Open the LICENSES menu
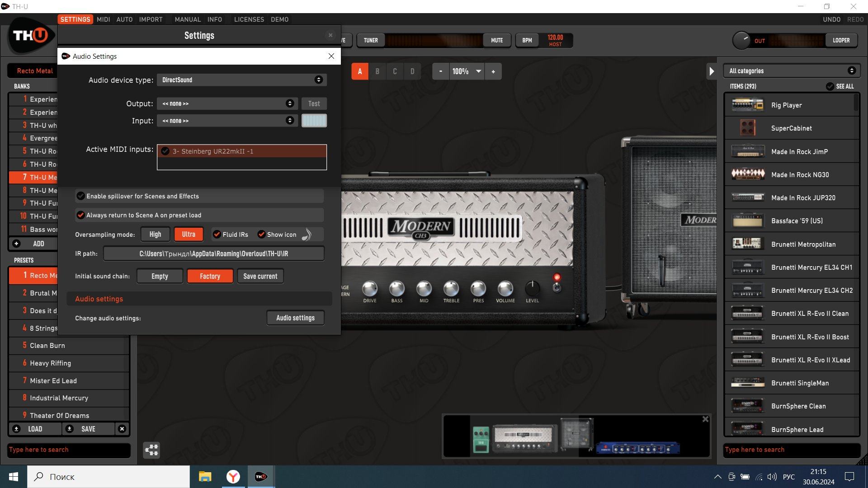Image resolution: width=868 pixels, height=488 pixels. coord(249,19)
